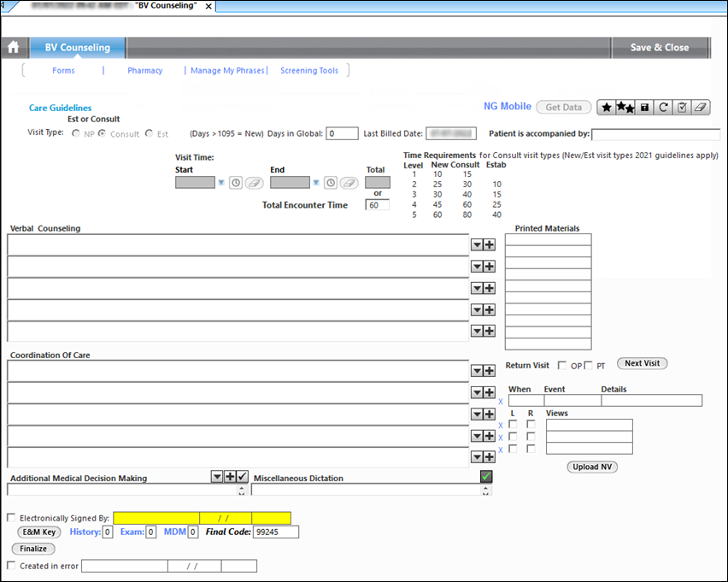This screenshot has width=728, height=582.
Task: Select the BV Counseling navigation tab
Action: tap(78, 47)
